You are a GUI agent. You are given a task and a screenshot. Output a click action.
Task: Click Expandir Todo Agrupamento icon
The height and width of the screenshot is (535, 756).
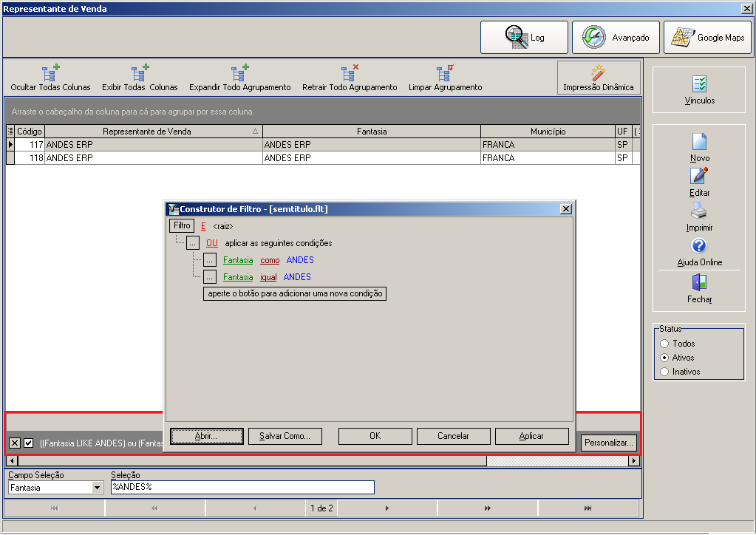(239, 72)
